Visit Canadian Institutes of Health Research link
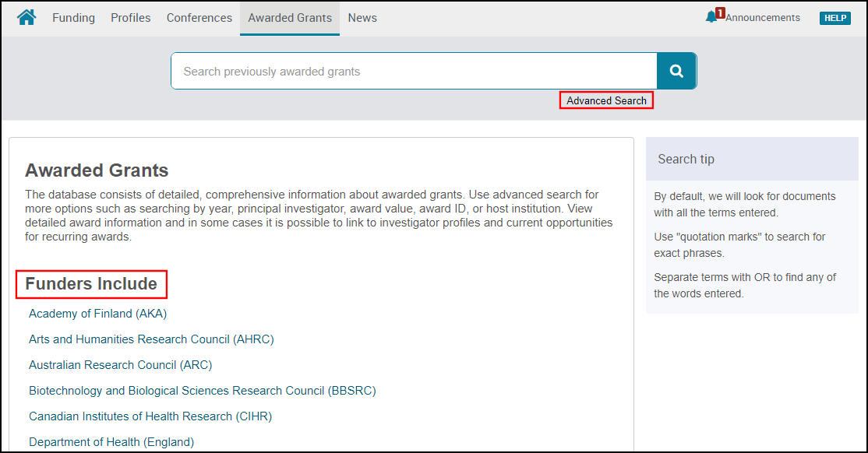 [150, 416]
